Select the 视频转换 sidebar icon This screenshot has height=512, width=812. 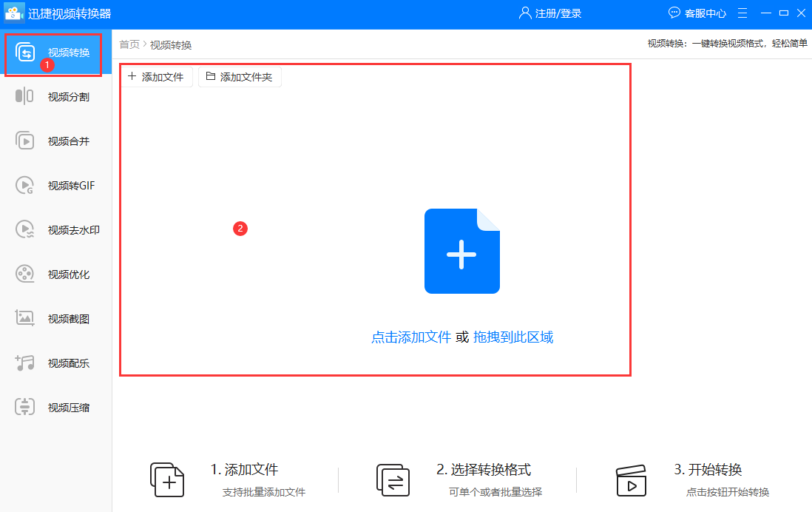click(x=25, y=53)
